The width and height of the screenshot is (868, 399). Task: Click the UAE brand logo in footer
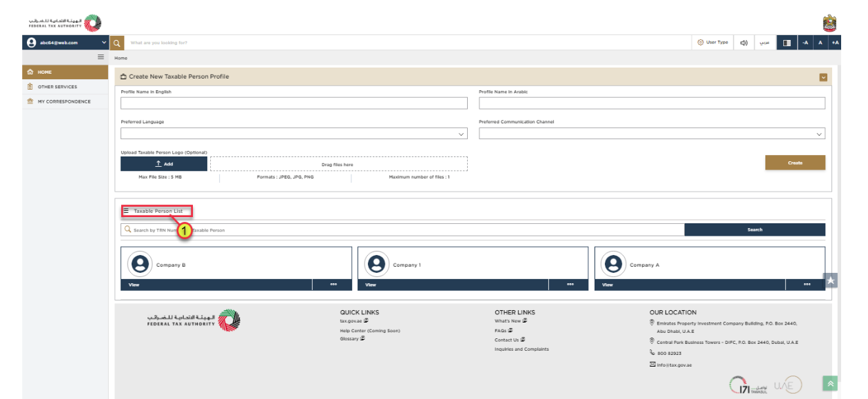click(788, 386)
